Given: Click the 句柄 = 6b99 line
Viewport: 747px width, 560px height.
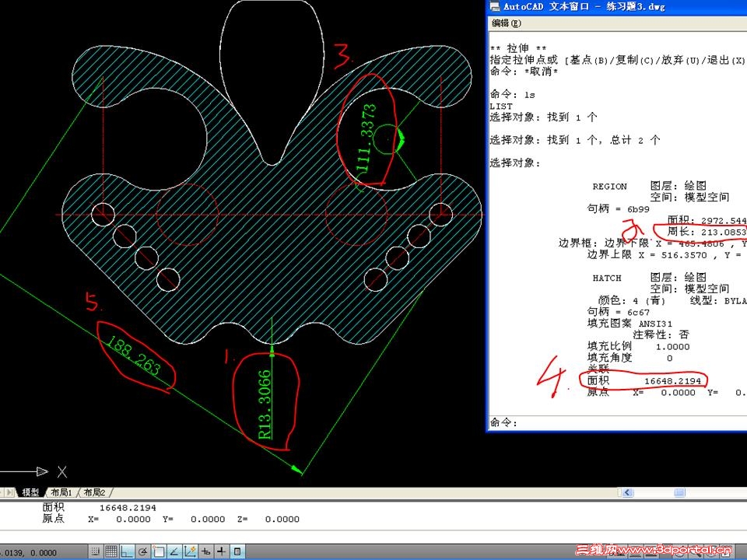Looking at the screenshot, I should (x=619, y=209).
